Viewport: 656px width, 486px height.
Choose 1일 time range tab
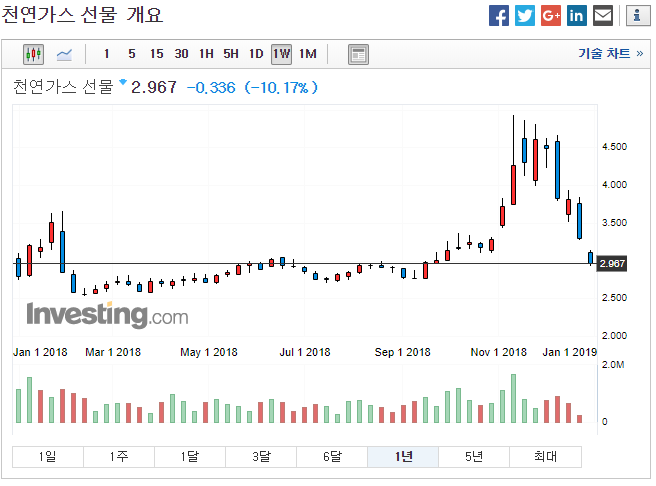click(48, 456)
